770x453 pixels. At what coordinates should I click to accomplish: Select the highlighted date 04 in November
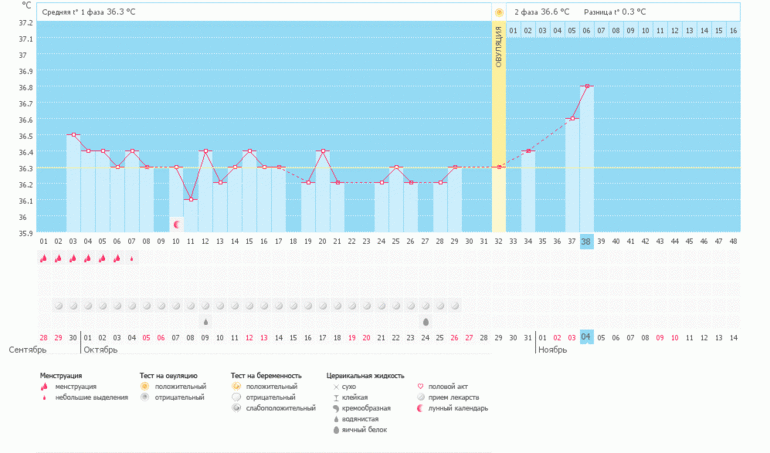pyautogui.click(x=586, y=337)
